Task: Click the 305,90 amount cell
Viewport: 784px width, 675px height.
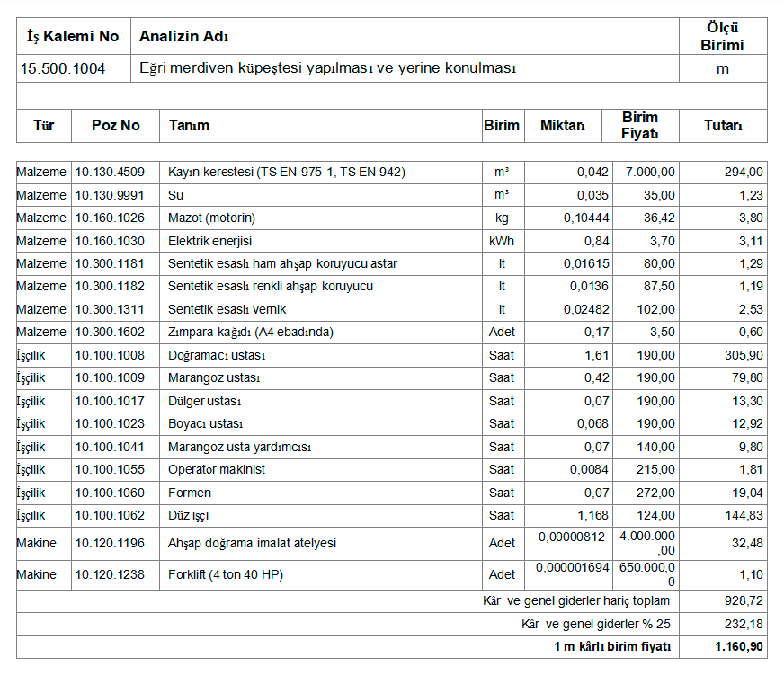Action: 744,355
